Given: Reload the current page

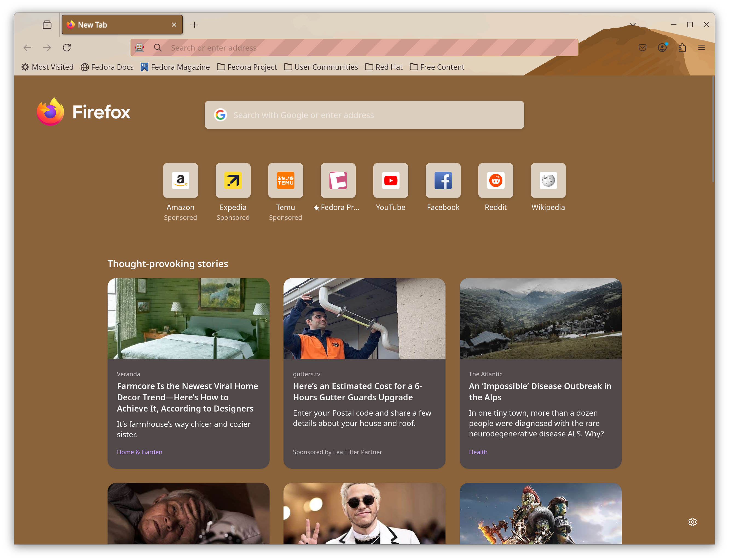Looking at the screenshot, I should click(x=67, y=48).
